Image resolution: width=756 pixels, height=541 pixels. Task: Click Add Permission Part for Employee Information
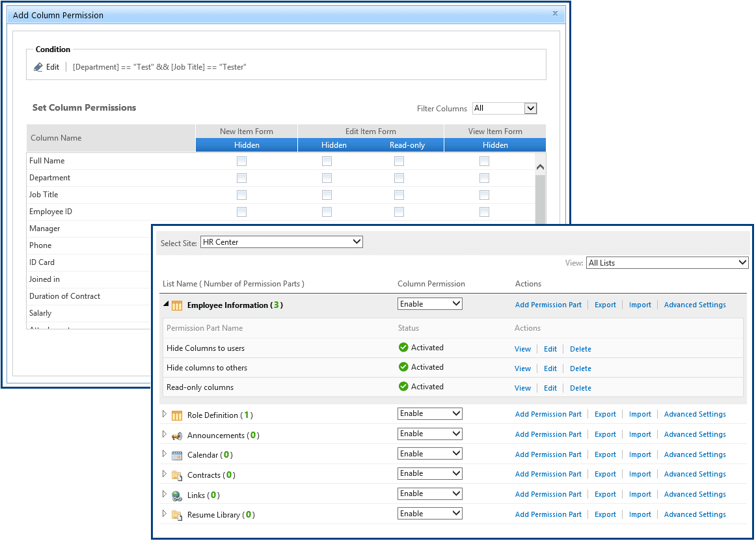548,305
